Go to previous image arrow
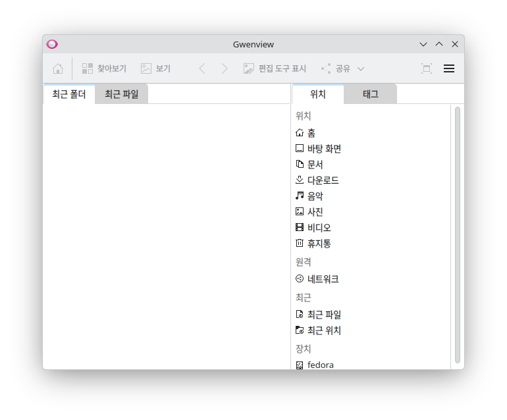 [x=202, y=68]
